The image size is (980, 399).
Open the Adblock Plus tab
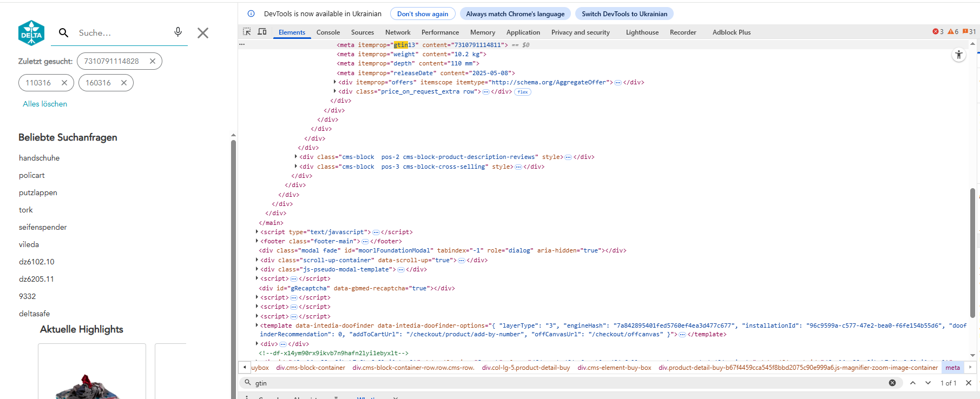[732, 32]
